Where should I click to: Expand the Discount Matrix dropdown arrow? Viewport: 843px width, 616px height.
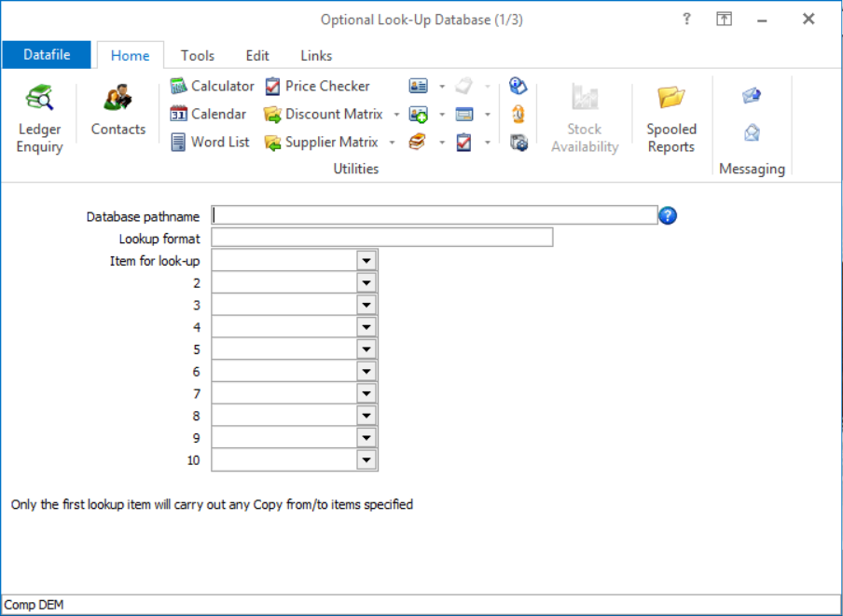pyautogui.click(x=396, y=115)
